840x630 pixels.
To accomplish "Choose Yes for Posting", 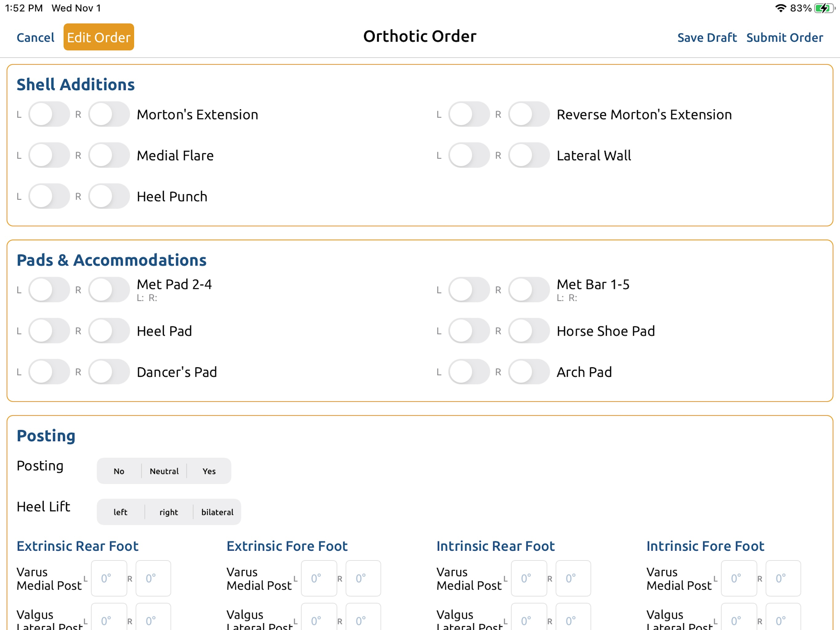I will 209,471.
